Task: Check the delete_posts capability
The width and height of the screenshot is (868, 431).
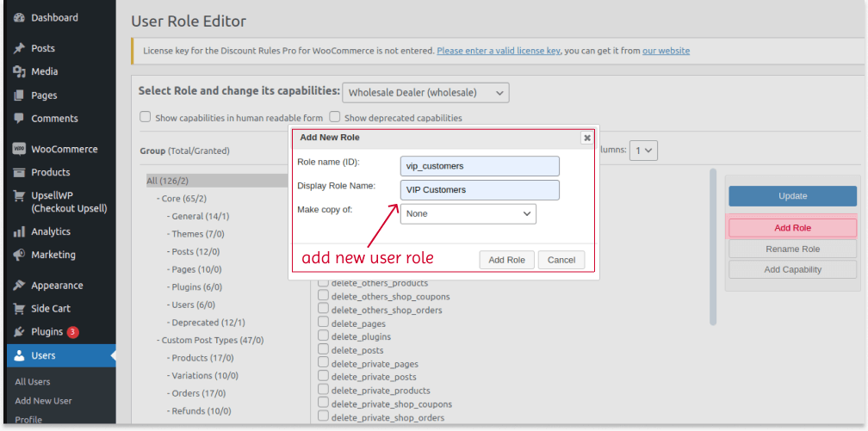Action: (x=323, y=349)
